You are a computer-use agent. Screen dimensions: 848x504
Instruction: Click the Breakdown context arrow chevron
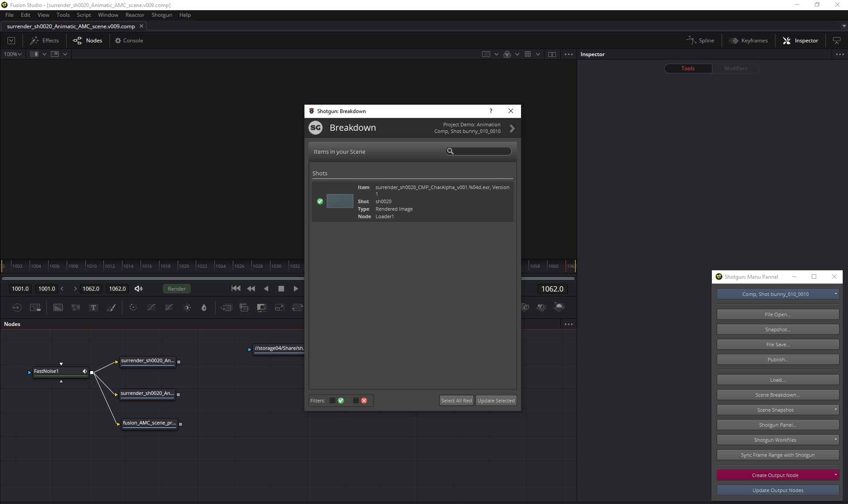click(x=512, y=129)
